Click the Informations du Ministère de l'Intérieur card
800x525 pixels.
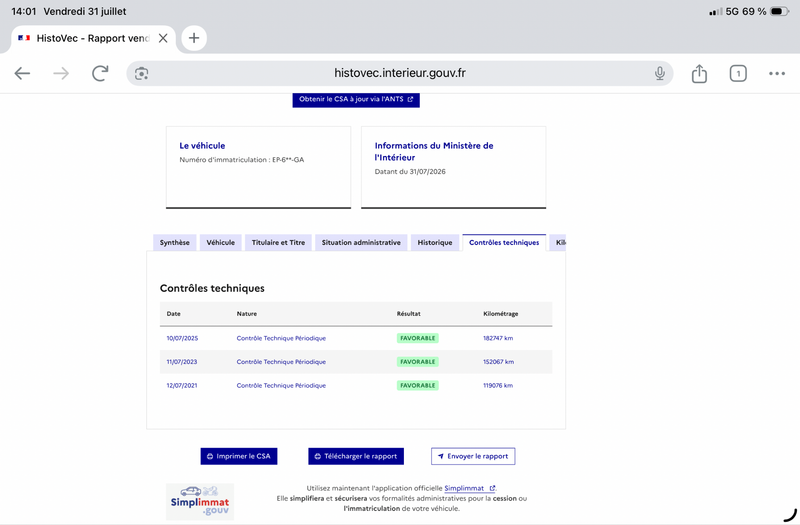[x=454, y=167]
